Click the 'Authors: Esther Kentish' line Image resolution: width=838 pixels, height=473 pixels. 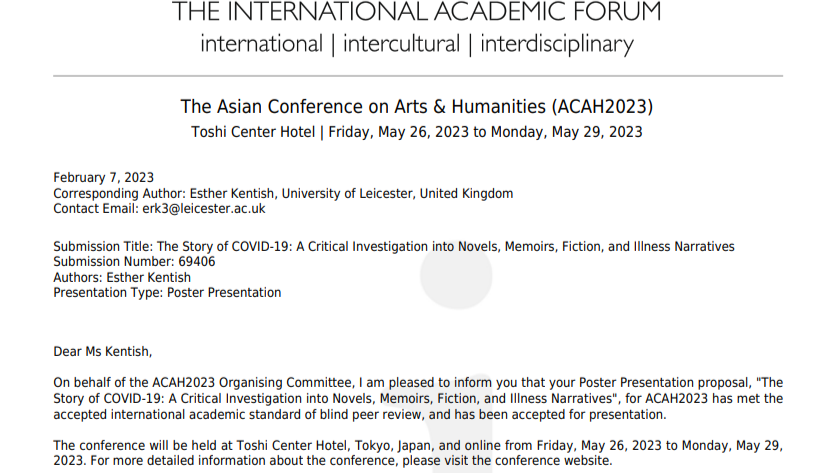pos(122,277)
